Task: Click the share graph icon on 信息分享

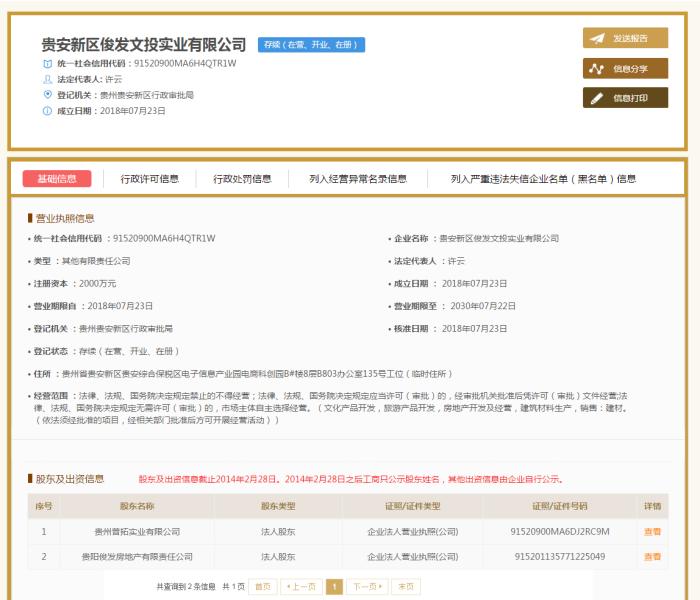Action: pos(596,69)
